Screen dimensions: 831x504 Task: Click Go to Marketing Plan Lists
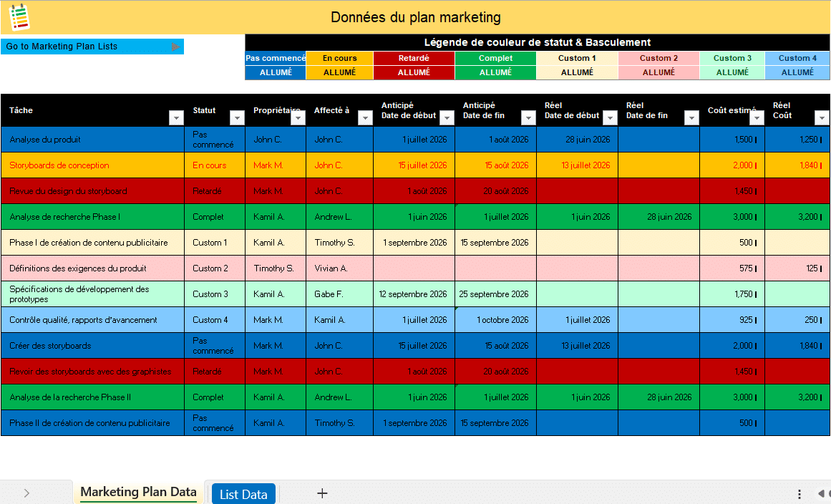click(86, 47)
